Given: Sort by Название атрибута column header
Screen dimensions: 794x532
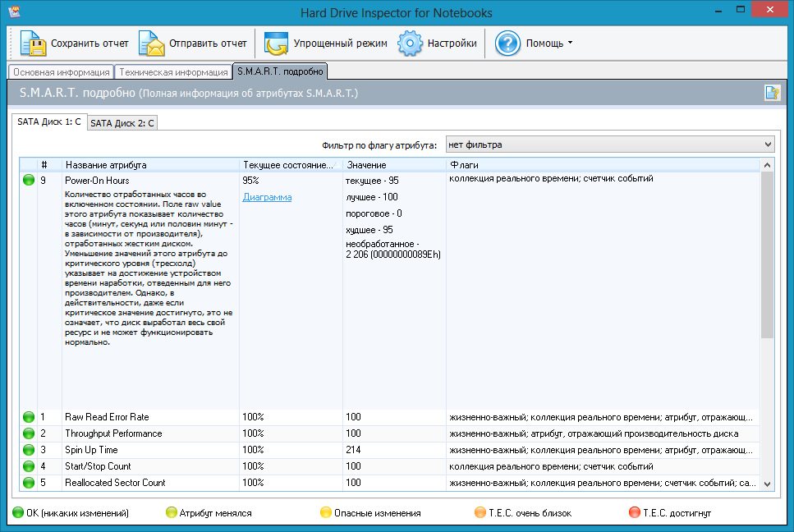Looking at the screenshot, I should (150, 165).
